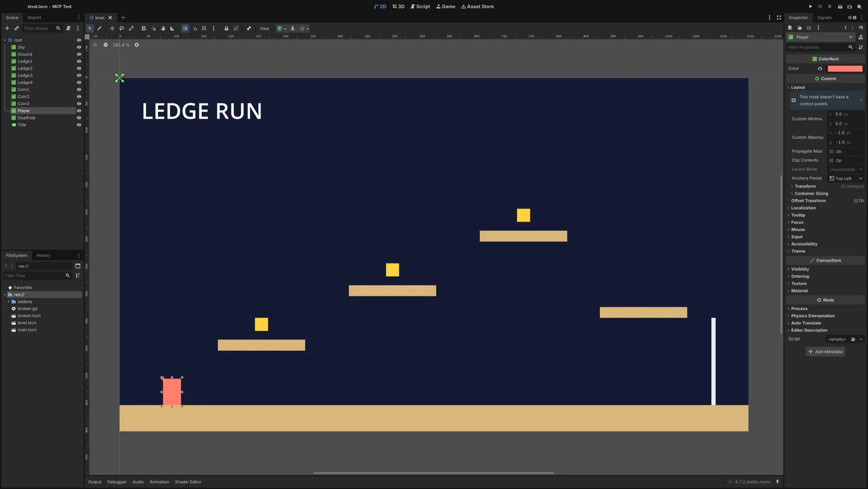Select the Ruler Mode tool
The image size is (868, 489).
(x=172, y=28)
